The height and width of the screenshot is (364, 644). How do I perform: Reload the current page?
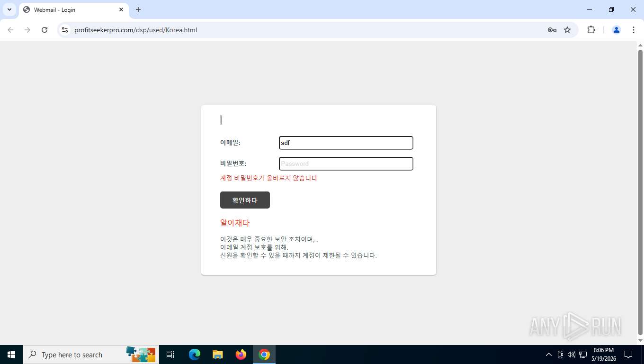point(45,30)
